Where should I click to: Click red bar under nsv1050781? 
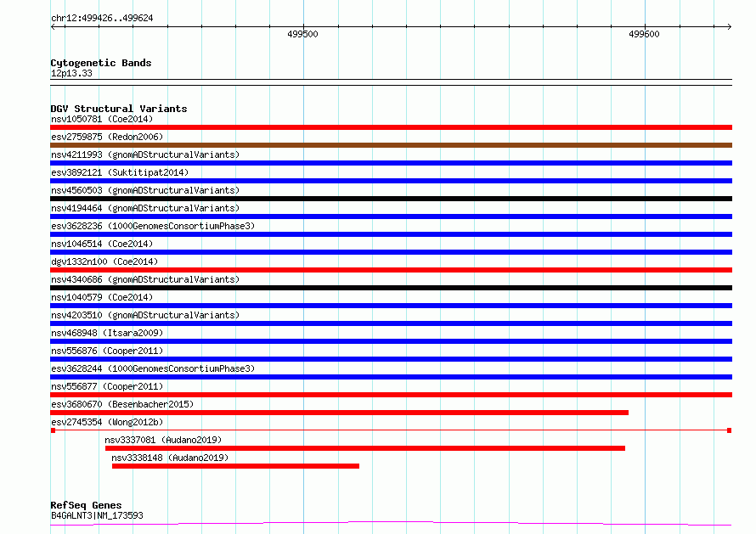point(391,127)
